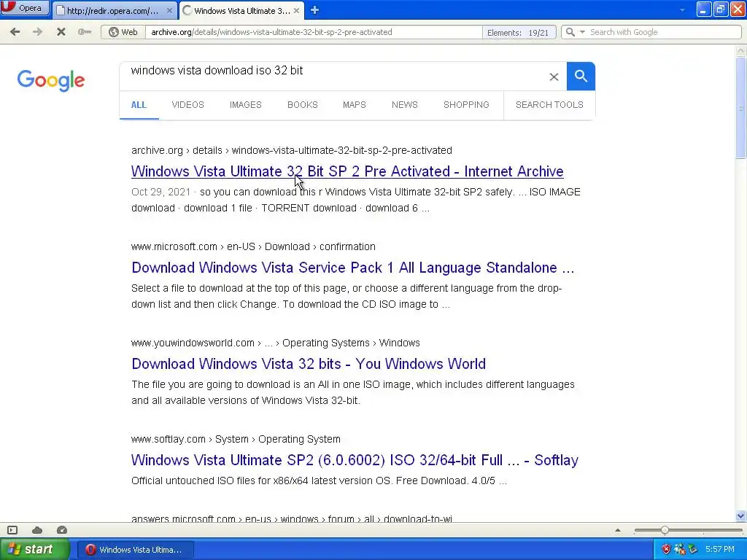The width and height of the screenshot is (747, 560).
Task: Close the Windows Vista Ultimate tab
Action: tap(296, 10)
